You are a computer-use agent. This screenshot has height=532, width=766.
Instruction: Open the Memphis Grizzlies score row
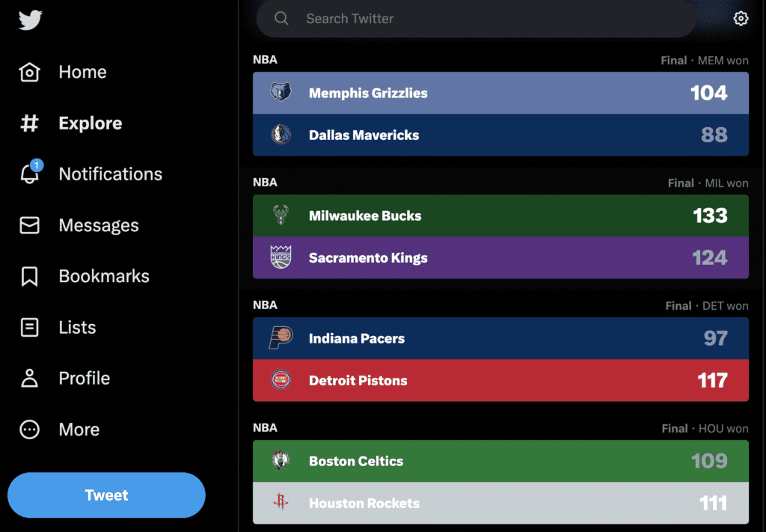pyautogui.click(x=500, y=94)
